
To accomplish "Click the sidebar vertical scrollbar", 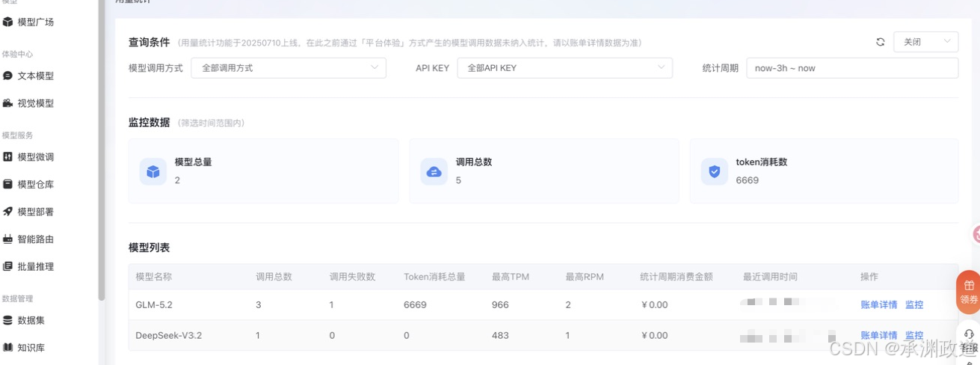I will [x=102, y=150].
